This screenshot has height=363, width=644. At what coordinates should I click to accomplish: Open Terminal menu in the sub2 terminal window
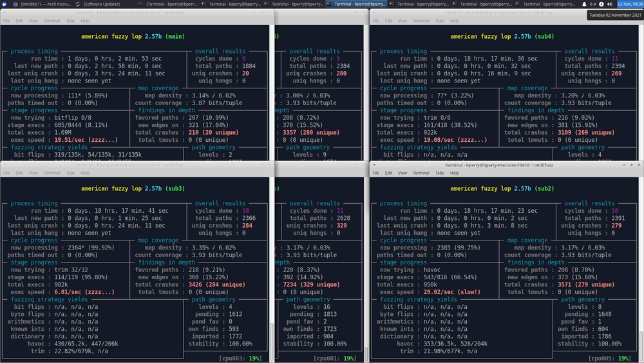[x=421, y=173]
